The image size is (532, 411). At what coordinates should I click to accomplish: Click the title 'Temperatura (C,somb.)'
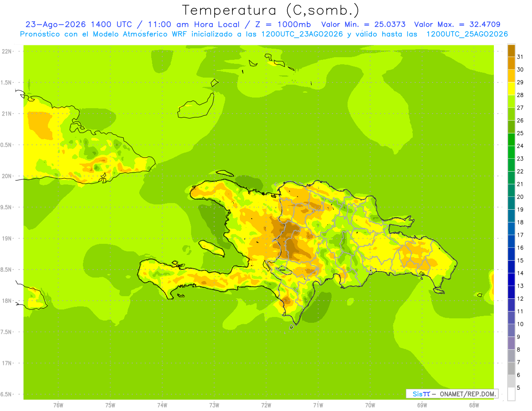click(x=271, y=10)
